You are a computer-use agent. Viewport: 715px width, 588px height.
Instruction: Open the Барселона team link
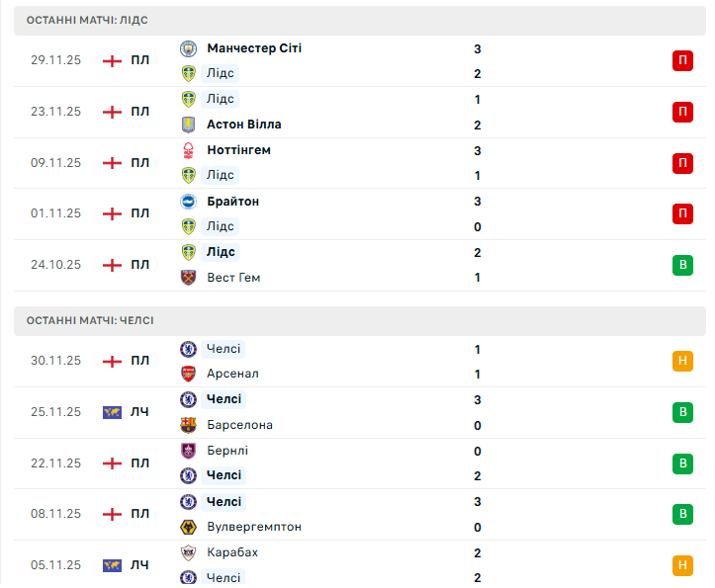coord(240,425)
